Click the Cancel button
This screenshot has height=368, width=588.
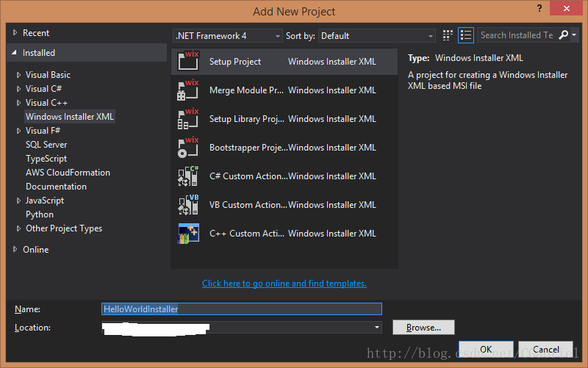coord(545,349)
